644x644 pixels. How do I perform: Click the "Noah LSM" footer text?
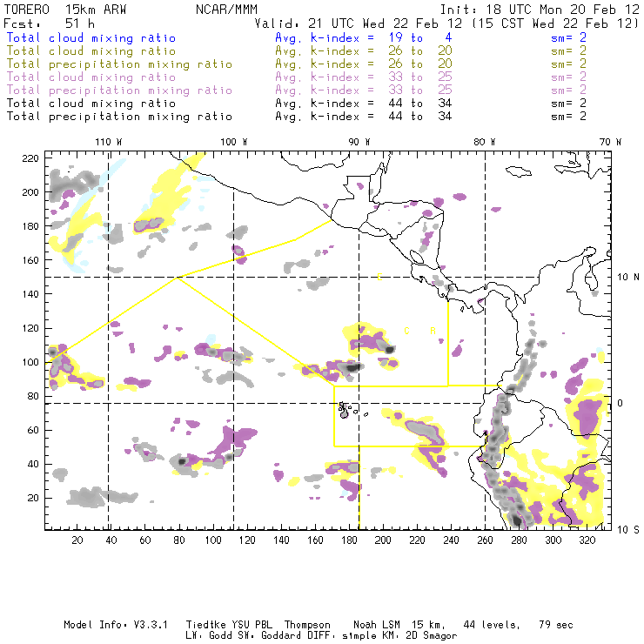(x=376, y=625)
